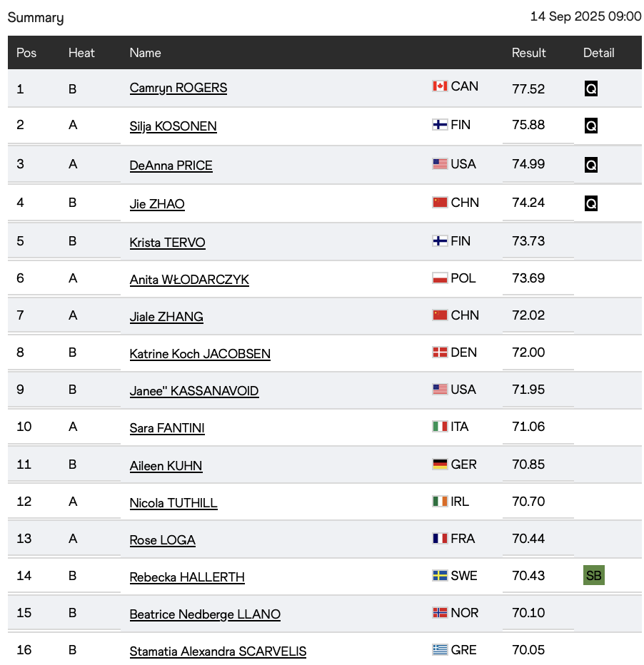Screen dimensions: 644x665
Task: Click the Ireland flag icon
Action: coord(440,502)
